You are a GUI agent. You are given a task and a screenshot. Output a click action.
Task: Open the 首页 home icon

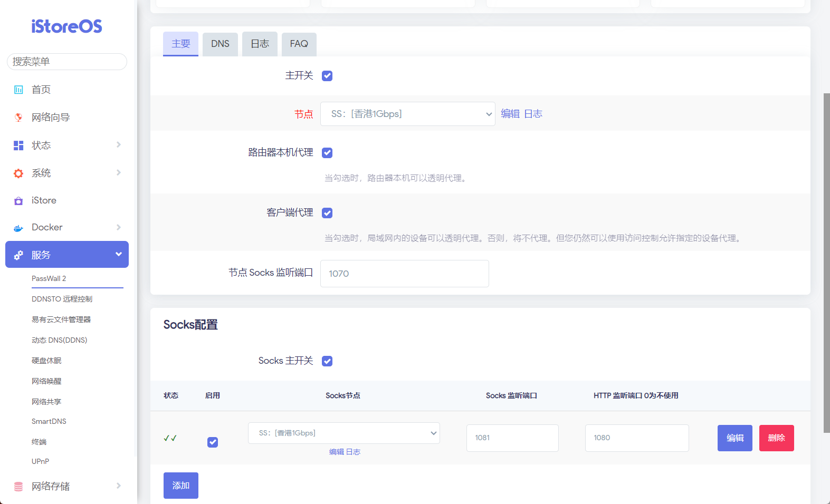pos(18,90)
